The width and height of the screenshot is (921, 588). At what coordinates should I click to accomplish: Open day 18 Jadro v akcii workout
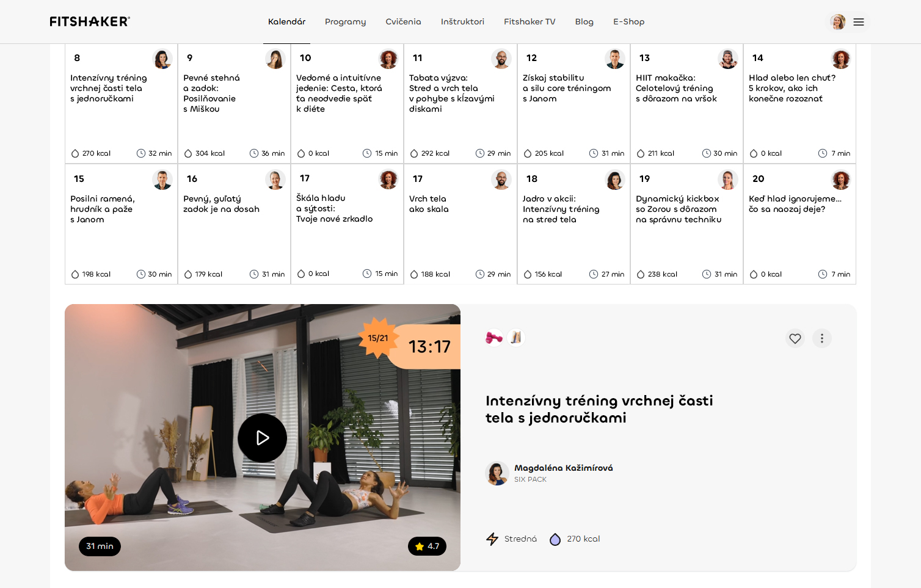pyautogui.click(x=573, y=224)
